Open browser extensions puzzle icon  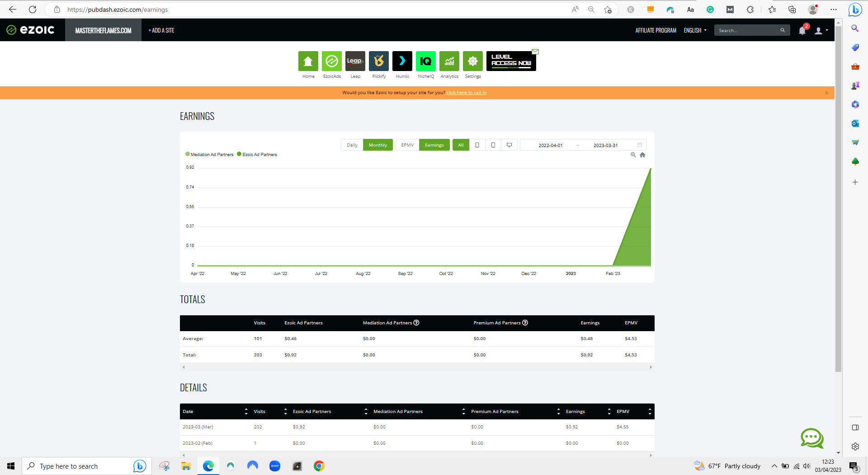coord(750,9)
